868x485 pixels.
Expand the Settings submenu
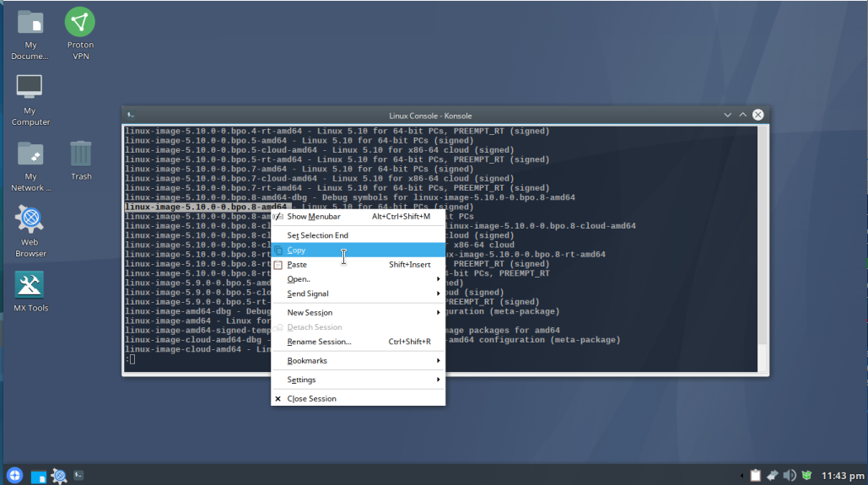pos(359,380)
